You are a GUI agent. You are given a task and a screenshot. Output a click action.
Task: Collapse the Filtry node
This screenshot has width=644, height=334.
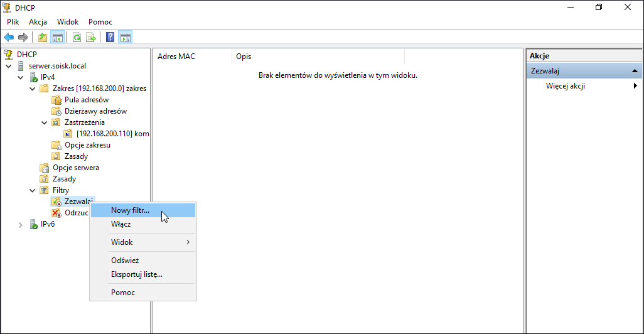click(33, 190)
